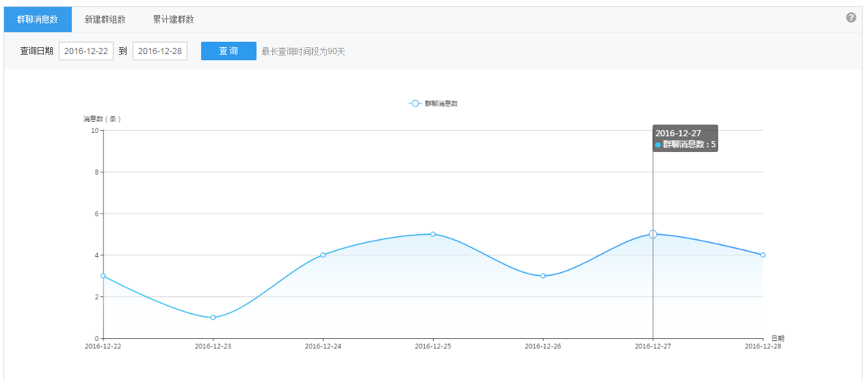Switch to the 群聊消息数 tab

pyautogui.click(x=38, y=20)
